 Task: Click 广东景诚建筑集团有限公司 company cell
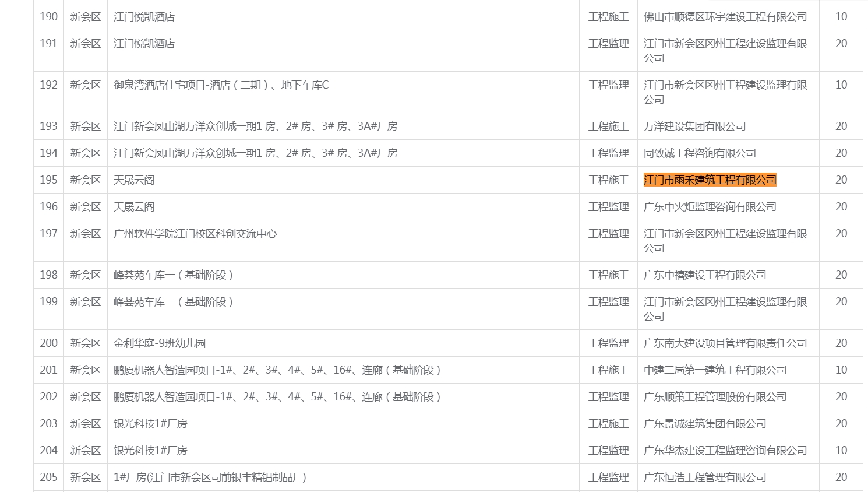pos(704,424)
